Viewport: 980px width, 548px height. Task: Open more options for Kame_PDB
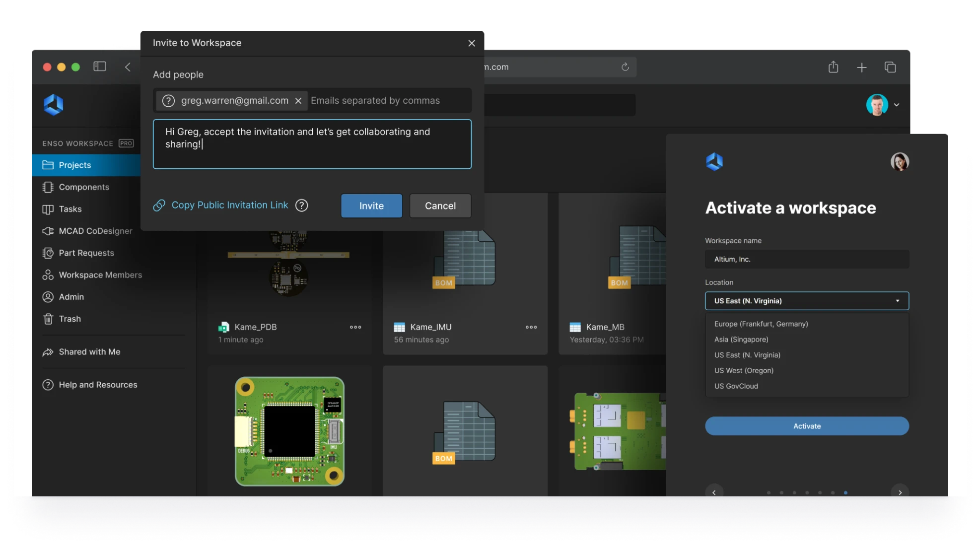coord(355,327)
